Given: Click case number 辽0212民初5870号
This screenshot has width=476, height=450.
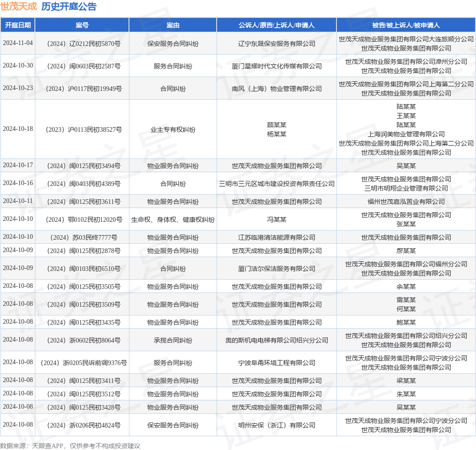Looking at the screenshot, I should (84, 44).
